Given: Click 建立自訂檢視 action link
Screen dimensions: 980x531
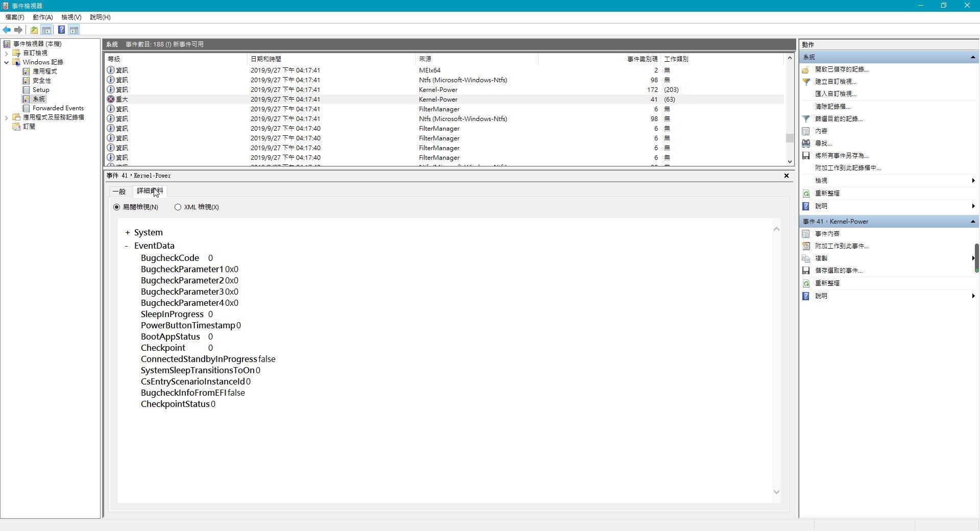Looking at the screenshot, I should [835, 82].
